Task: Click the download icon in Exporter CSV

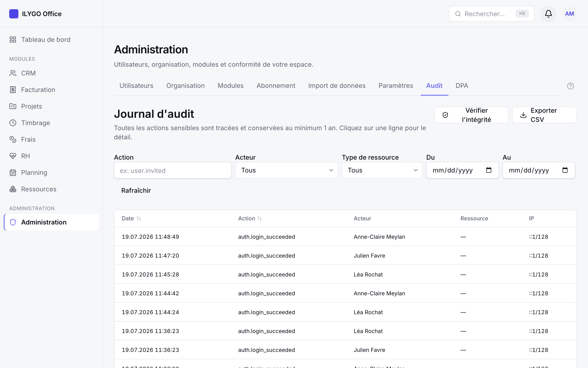Action: (523, 115)
